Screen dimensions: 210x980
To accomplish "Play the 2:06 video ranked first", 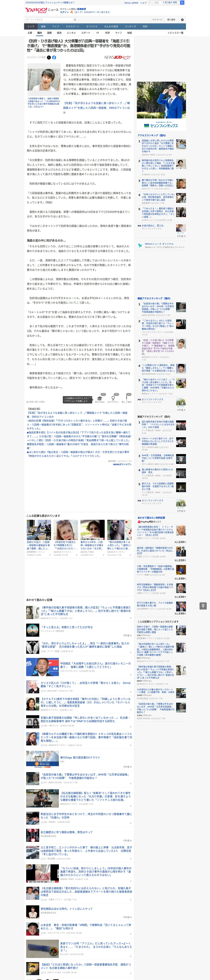I will pos(181,425).
